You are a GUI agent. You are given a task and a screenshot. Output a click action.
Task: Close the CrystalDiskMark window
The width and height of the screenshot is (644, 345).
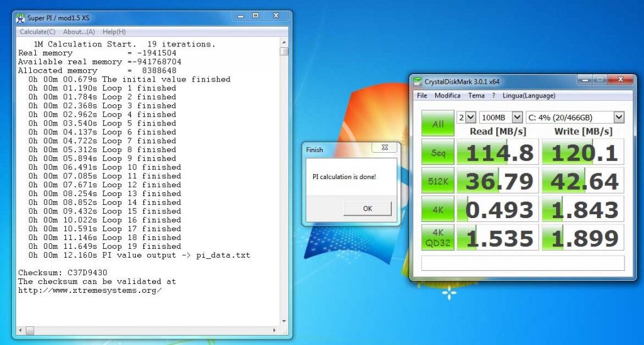click(x=621, y=80)
